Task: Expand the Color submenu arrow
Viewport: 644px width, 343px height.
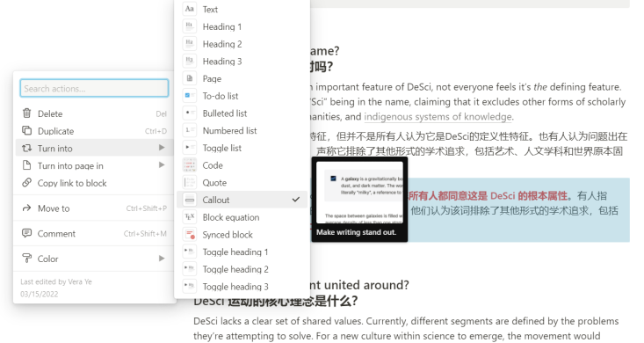Action: (x=162, y=259)
